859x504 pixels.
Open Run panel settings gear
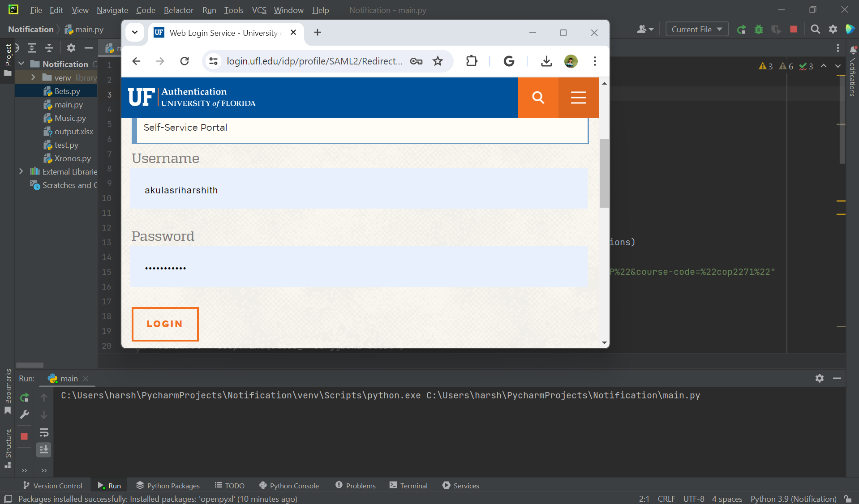point(820,379)
